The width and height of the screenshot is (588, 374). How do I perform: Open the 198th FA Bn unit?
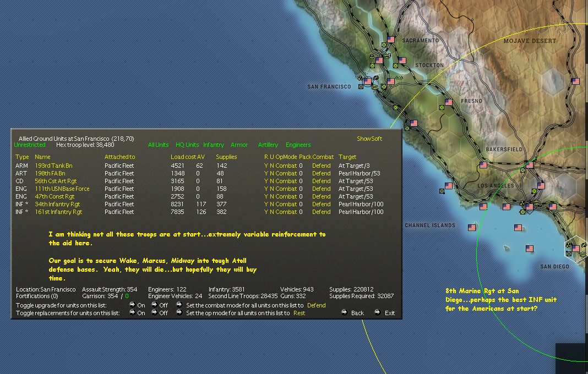point(50,173)
